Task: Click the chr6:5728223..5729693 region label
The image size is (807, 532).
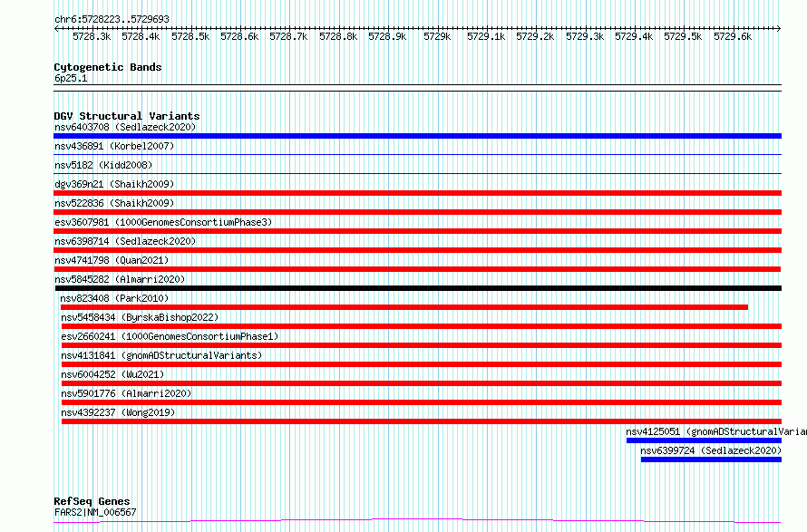Action: pyautogui.click(x=112, y=19)
